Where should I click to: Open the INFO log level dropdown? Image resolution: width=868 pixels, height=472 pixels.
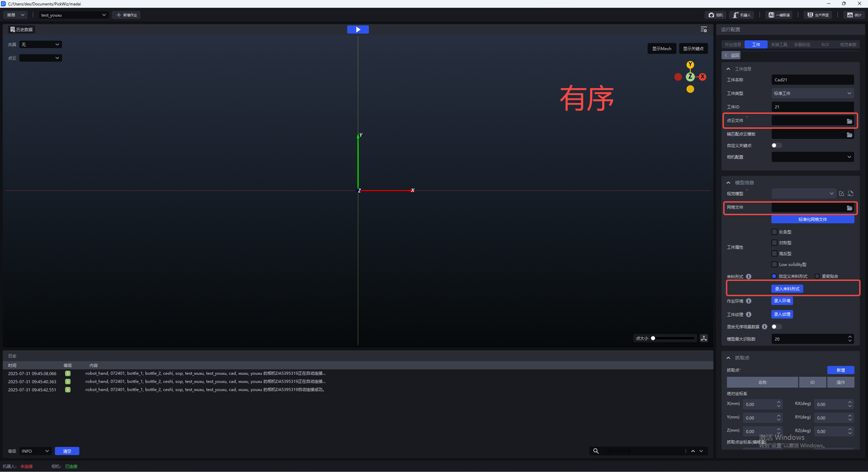coord(36,451)
